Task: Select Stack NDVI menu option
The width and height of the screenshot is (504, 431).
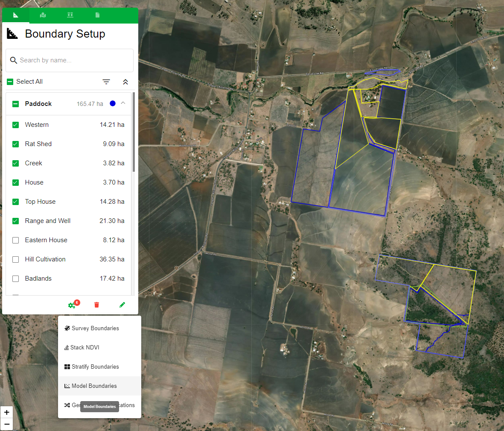Action: pyautogui.click(x=85, y=347)
